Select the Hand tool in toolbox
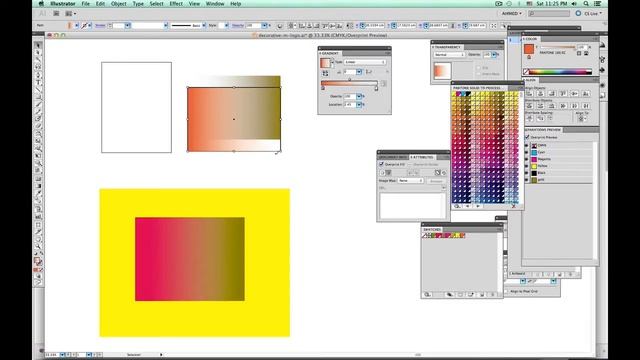 coord(38,239)
